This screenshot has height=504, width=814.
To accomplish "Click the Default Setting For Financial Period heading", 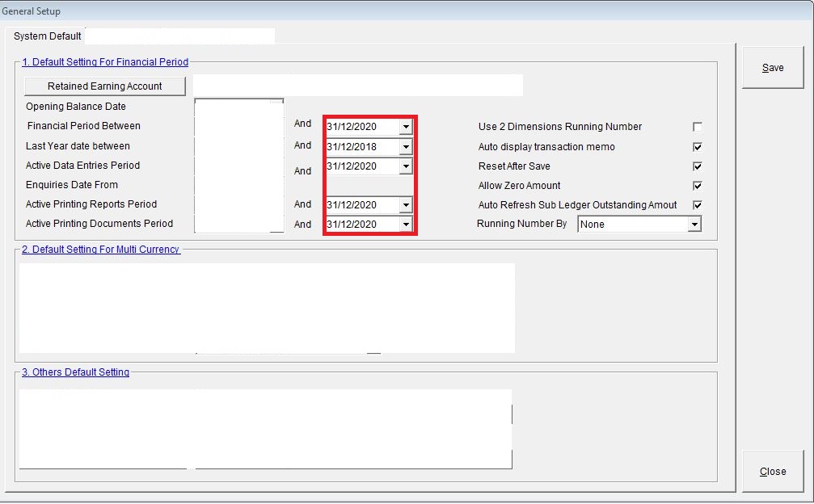I will [105, 62].
